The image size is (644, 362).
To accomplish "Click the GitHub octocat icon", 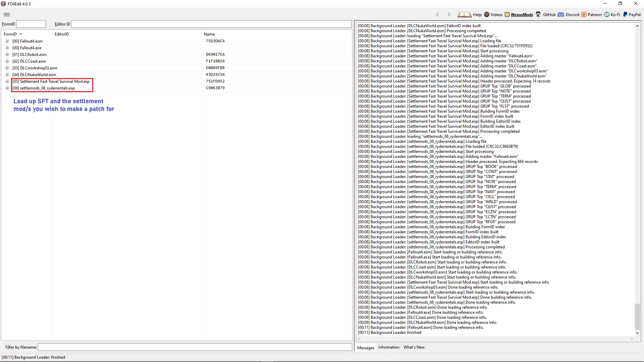I will 538,14.
